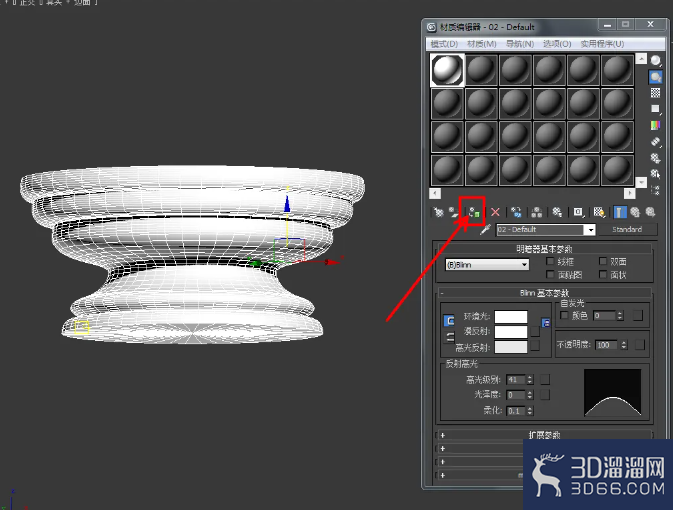Click the Make Unique icon
673x510 pixels.
click(x=537, y=212)
